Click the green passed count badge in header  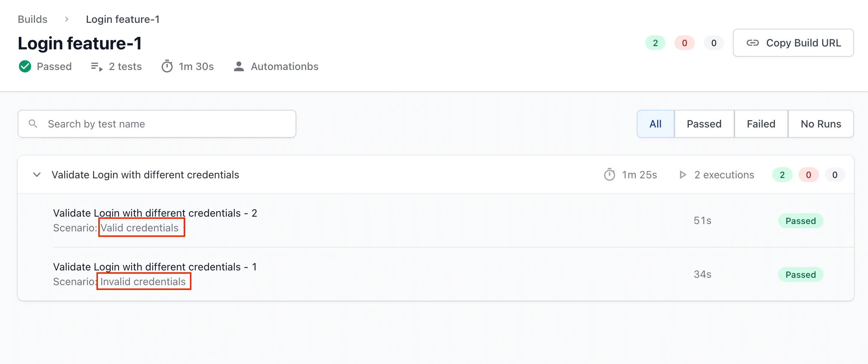(x=655, y=43)
